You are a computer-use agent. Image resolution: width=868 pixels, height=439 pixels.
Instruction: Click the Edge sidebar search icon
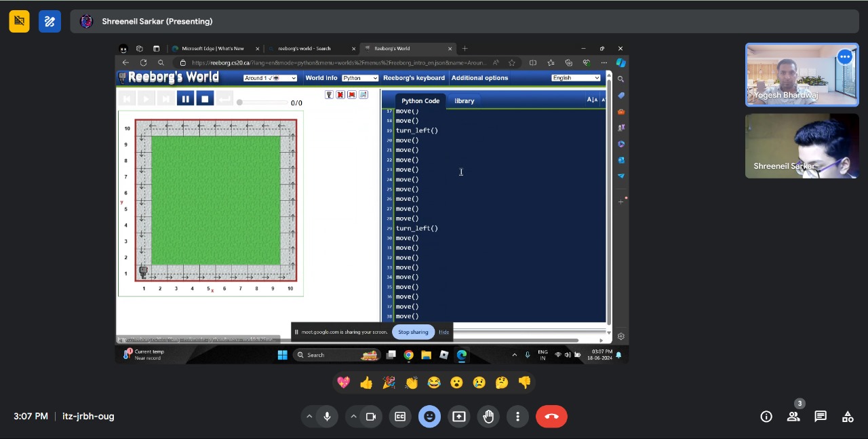620,79
